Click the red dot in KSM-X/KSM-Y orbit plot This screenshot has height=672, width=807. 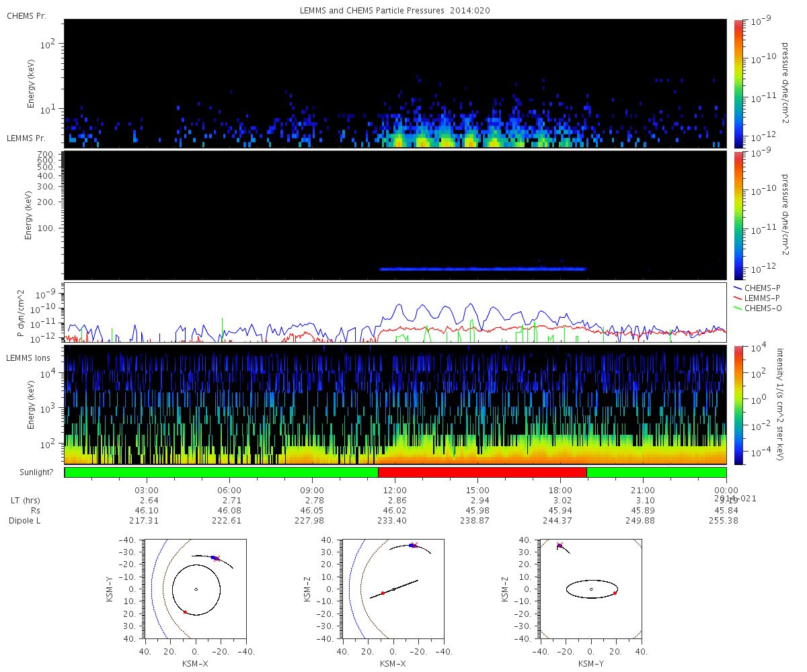(x=185, y=612)
